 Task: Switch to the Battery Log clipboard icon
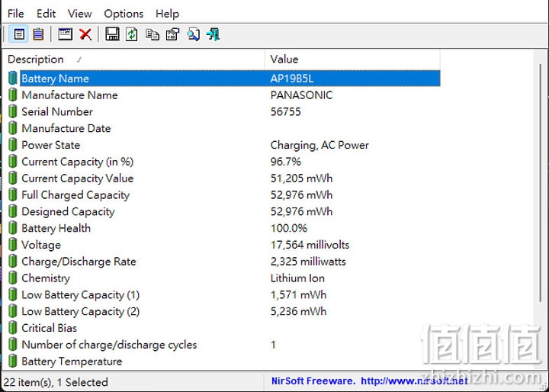pos(38,34)
